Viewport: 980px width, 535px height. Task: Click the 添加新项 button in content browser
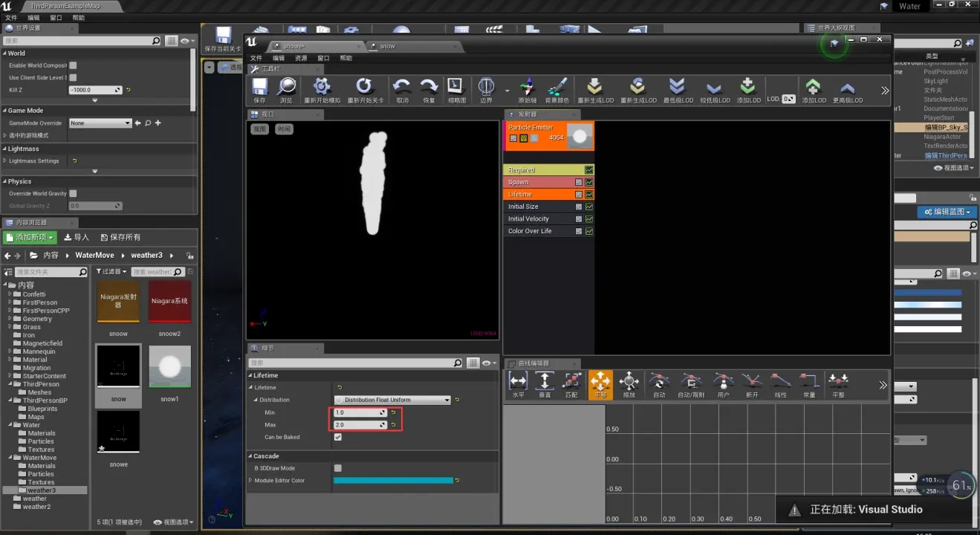[x=30, y=237]
